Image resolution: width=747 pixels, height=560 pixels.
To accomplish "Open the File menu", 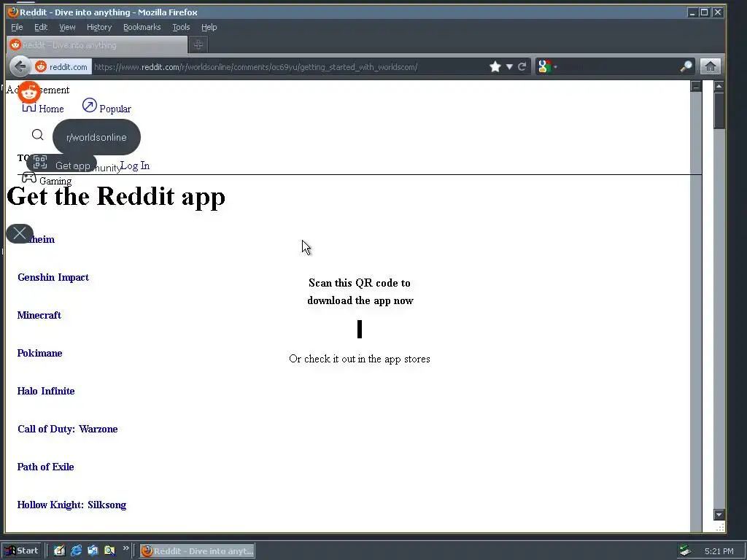I will 17,27.
